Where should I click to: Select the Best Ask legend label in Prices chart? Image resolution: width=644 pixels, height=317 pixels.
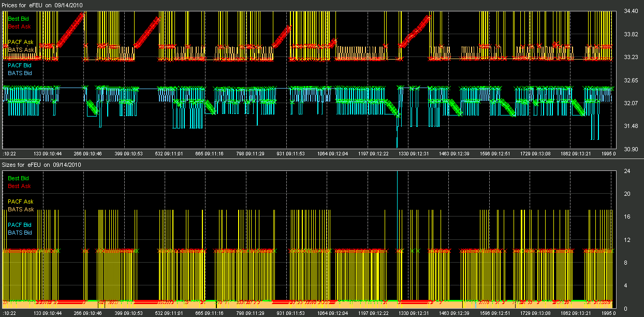(x=19, y=26)
